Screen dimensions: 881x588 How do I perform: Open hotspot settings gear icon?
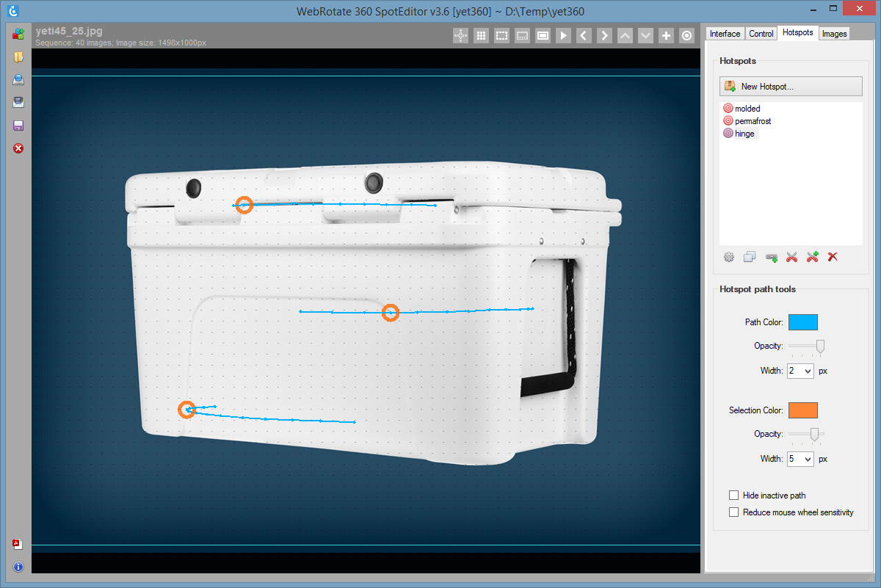click(x=729, y=257)
